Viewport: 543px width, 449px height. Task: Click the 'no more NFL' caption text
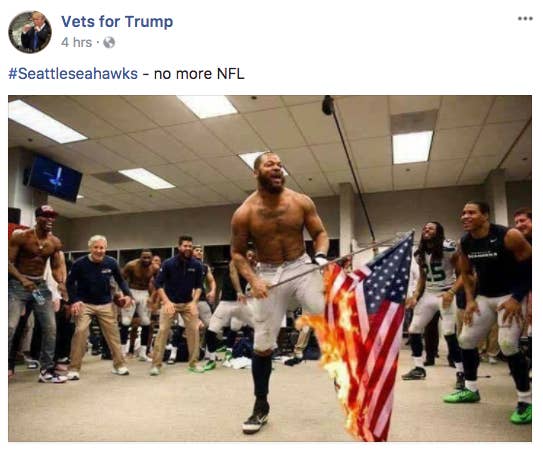tap(199, 74)
